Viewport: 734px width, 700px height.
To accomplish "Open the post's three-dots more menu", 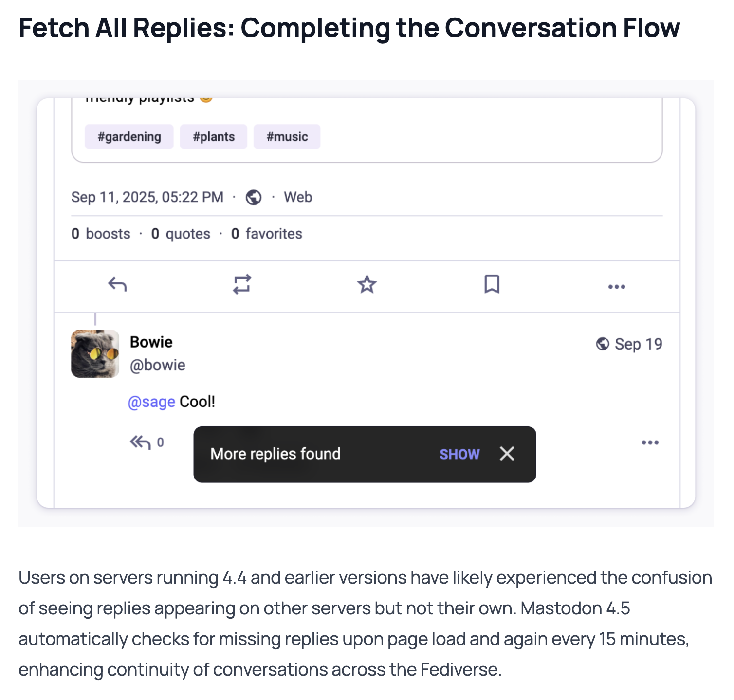I will point(616,287).
